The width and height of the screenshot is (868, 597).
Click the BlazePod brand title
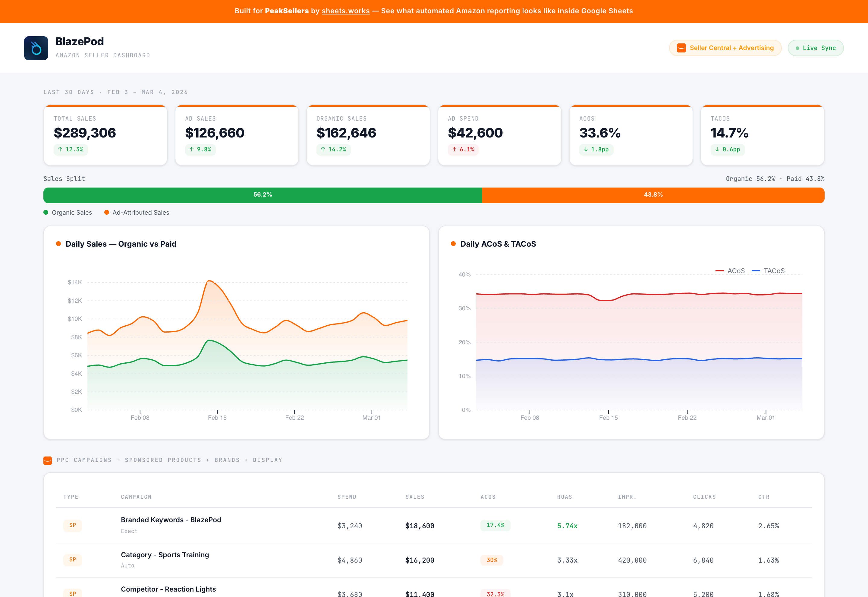(80, 42)
